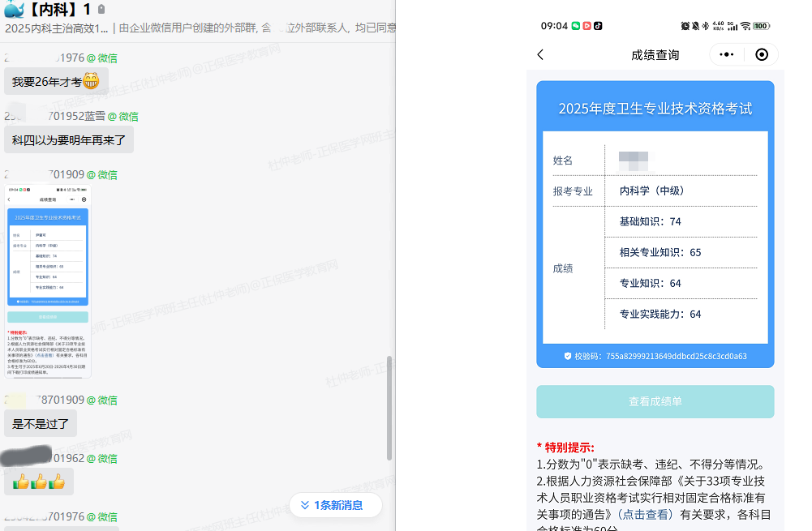
Task: Tap the Wi-Fi icon in phone status bar
Action: click(x=745, y=26)
